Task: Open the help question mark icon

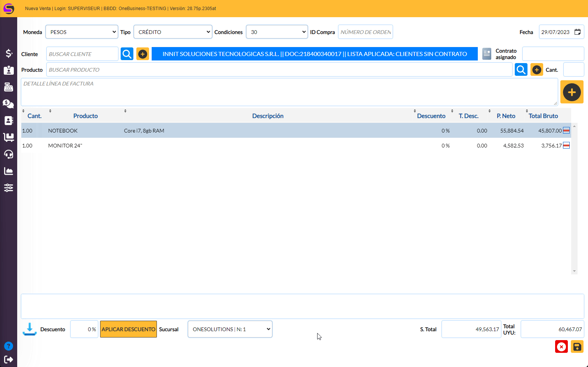Action: 9,346
